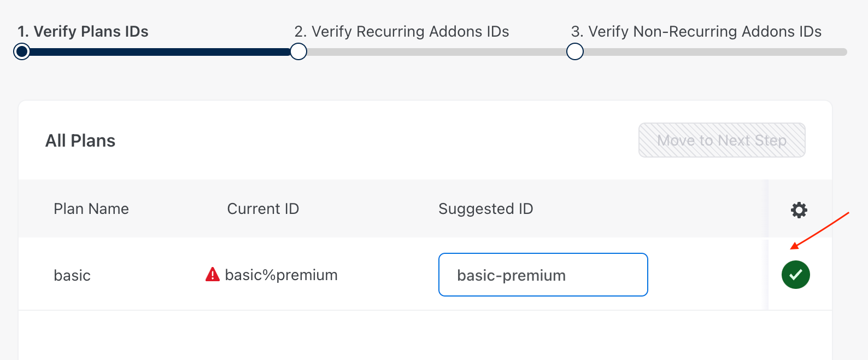Click the All Plans heading
Image resolution: width=868 pixels, height=360 pixels.
click(x=80, y=141)
